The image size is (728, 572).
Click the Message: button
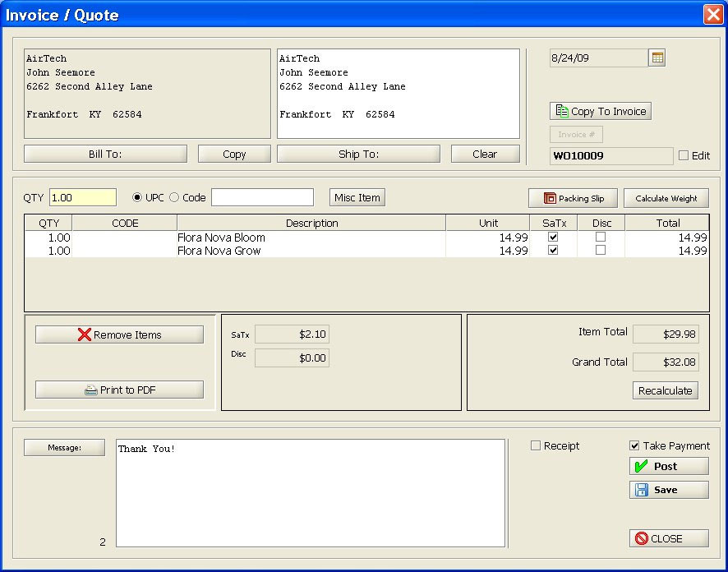(65, 448)
